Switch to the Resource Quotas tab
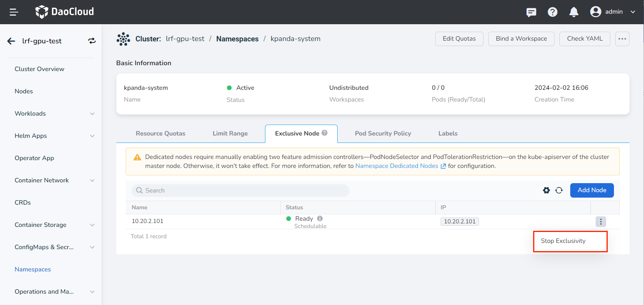The width and height of the screenshot is (644, 305). click(x=160, y=134)
